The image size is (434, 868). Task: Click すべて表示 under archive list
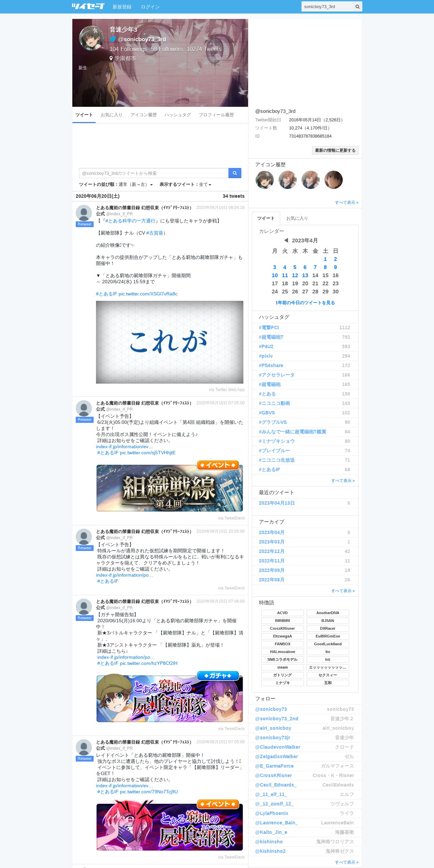click(x=343, y=591)
